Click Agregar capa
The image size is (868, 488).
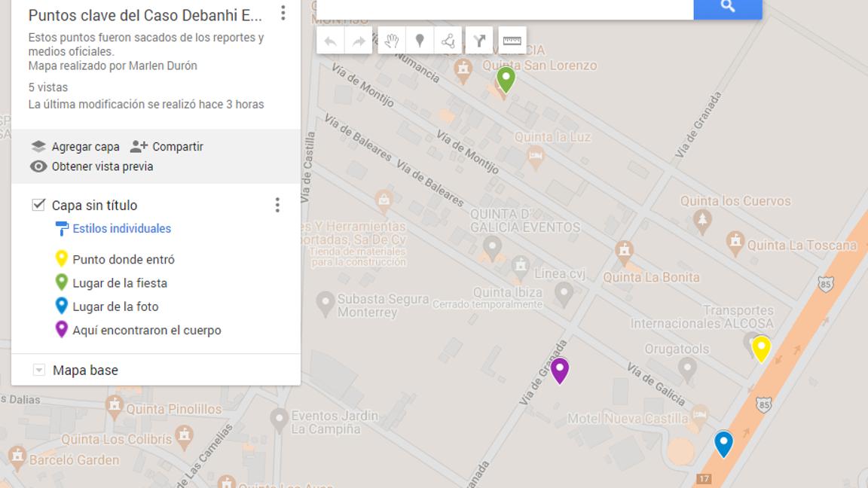click(75, 147)
